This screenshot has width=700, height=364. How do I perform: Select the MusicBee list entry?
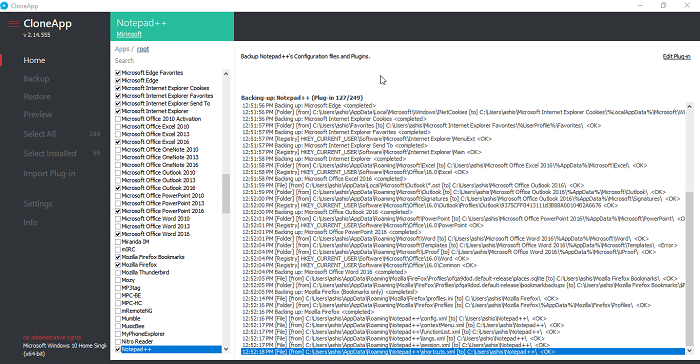(133, 326)
